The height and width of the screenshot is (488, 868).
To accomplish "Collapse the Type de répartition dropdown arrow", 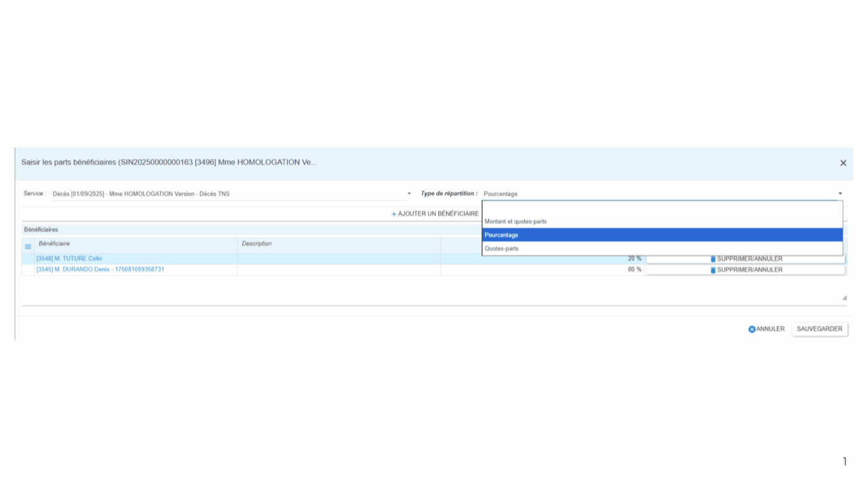I will click(x=840, y=194).
